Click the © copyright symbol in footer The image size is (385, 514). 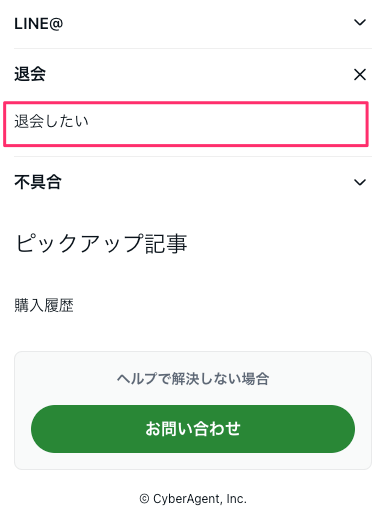click(x=144, y=499)
